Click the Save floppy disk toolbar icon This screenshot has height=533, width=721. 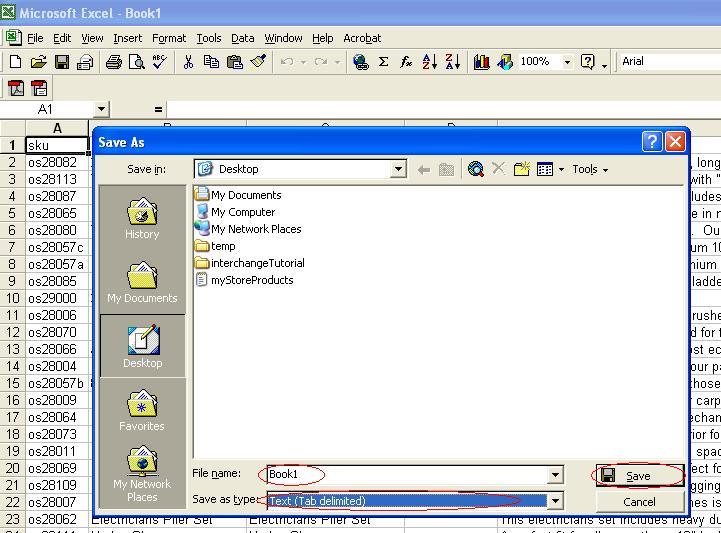coord(62,62)
